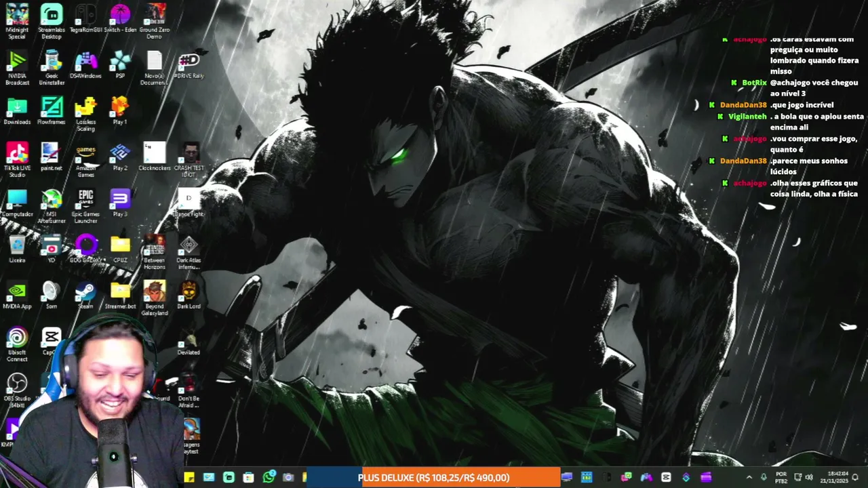
Task: Open the Computador shortcut
Action: (17, 203)
